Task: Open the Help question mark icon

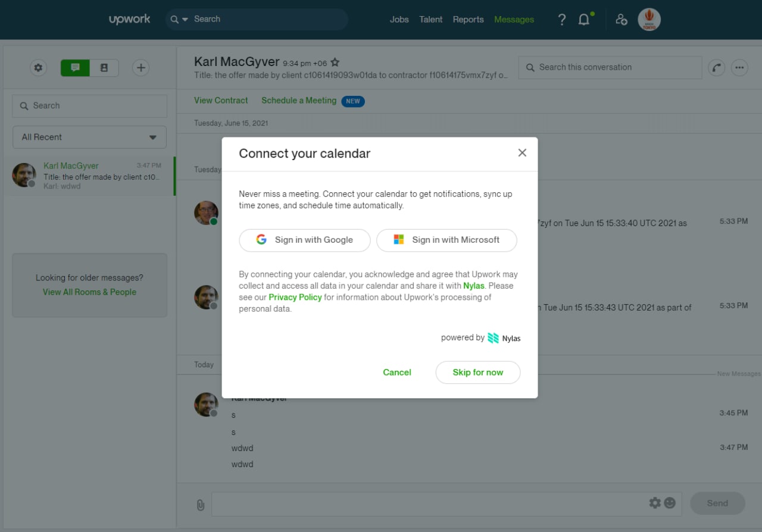Action: 561,20
